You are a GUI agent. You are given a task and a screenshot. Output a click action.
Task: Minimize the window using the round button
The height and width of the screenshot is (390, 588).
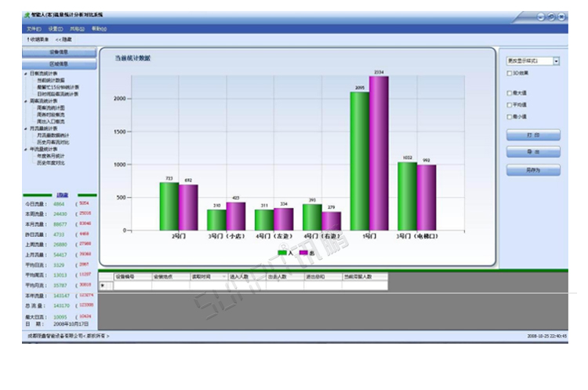pos(542,16)
